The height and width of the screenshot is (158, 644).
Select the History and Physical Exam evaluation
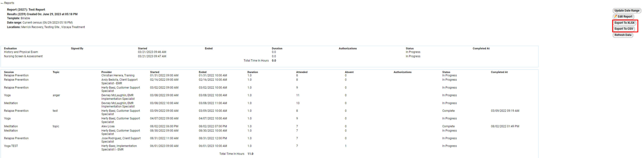(21, 52)
